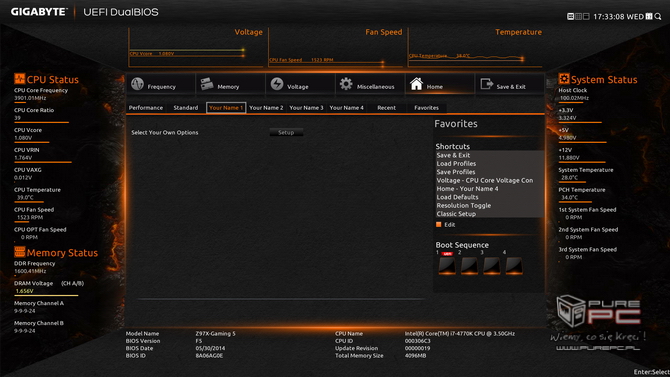Click the CPU Status heading icon

[x=19, y=79]
